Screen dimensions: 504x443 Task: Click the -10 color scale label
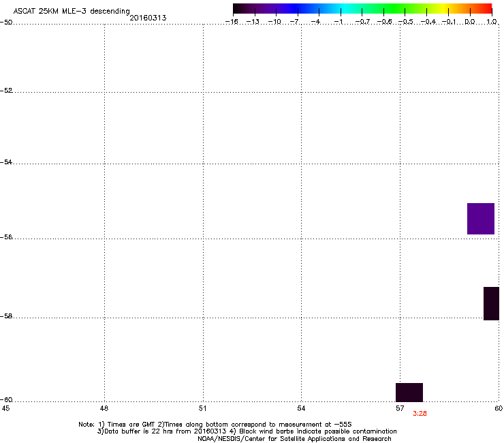[274, 22]
